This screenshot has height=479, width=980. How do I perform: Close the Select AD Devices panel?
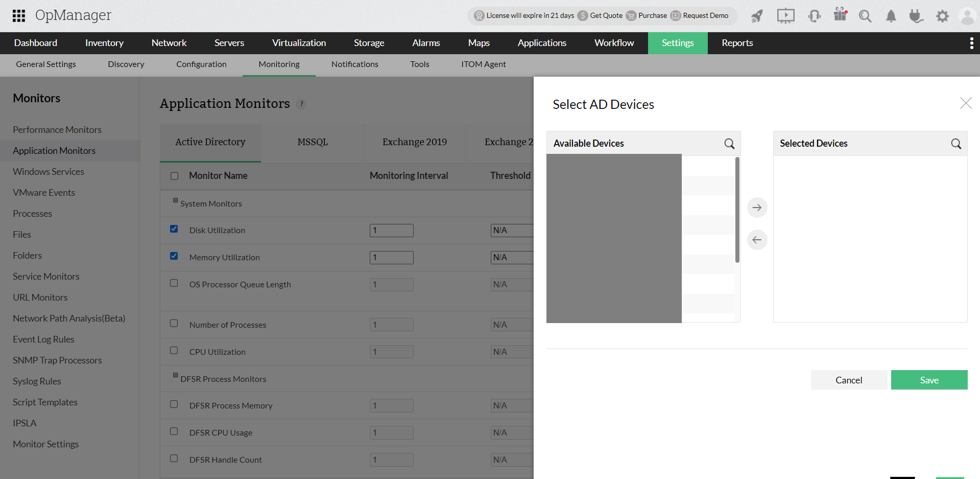click(x=966, y=103)
